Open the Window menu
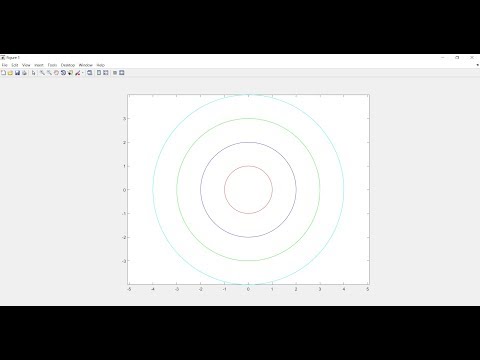Viewport: 480px width, 360px height. point(86,65)
